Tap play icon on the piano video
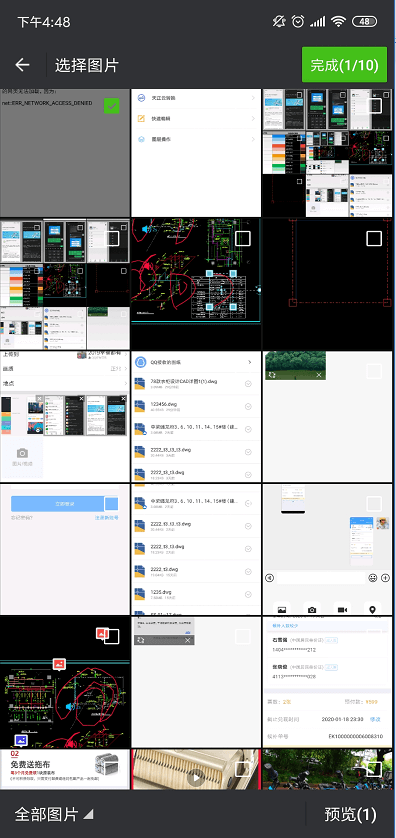This screenshot has height=838, width=396. point(196,778)
